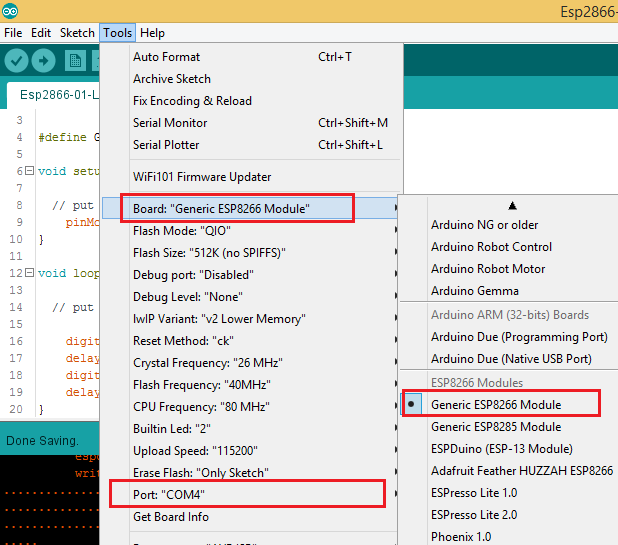Image resolution: width=618 pixels, height=545 pixels.
Task: Select Generic ESP8266 Module board
Action: [x=509, y=405]
